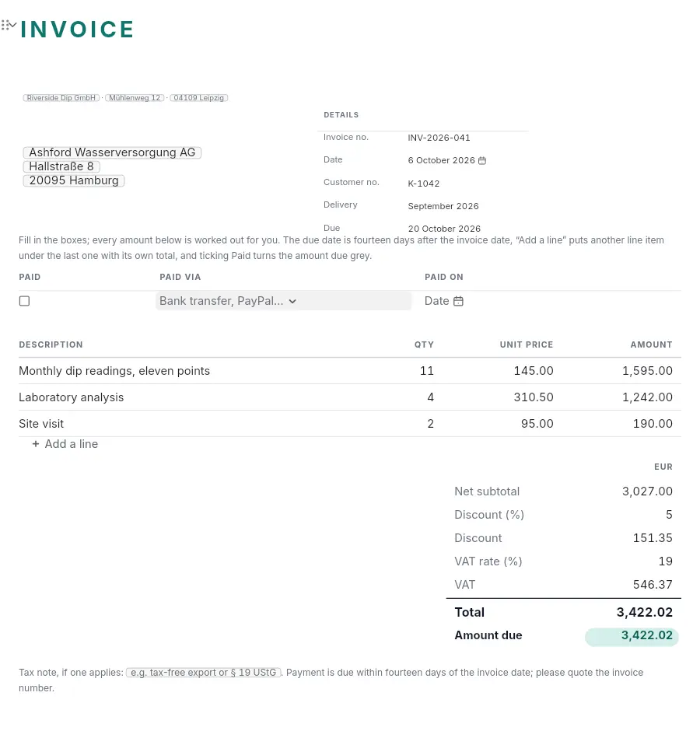Click the highlighted Amount due 3,422.02
The height and width of the screenshot is (731, 700).
point(632,636)
